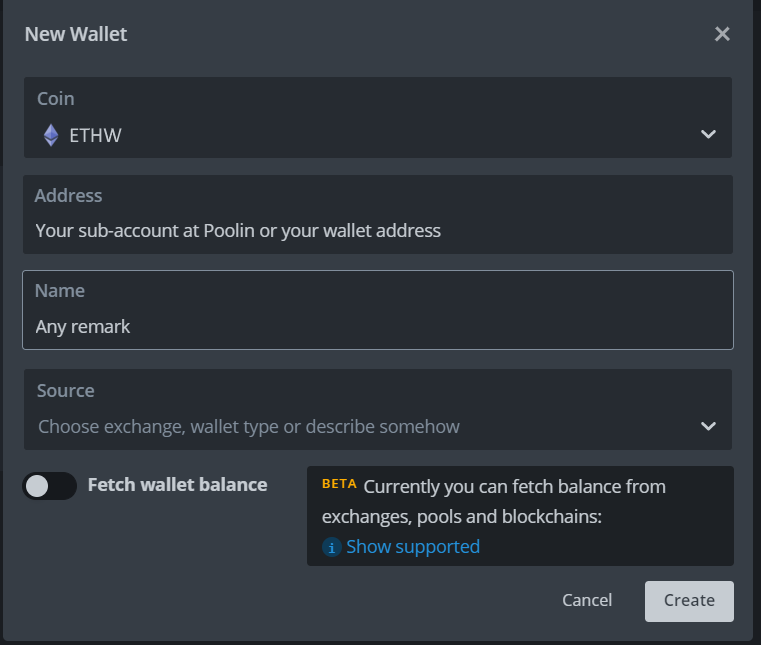Click the Source placeholder text field
The width and height of the screenshot is (761, 645).
[x=249, y=427]
